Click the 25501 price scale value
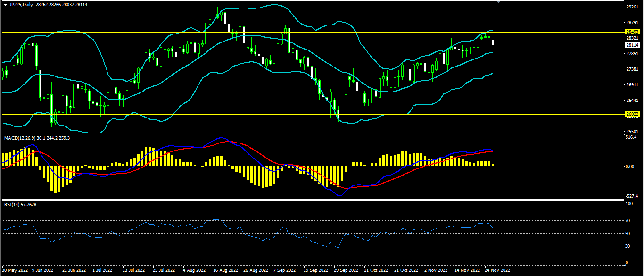 [632, 131]
